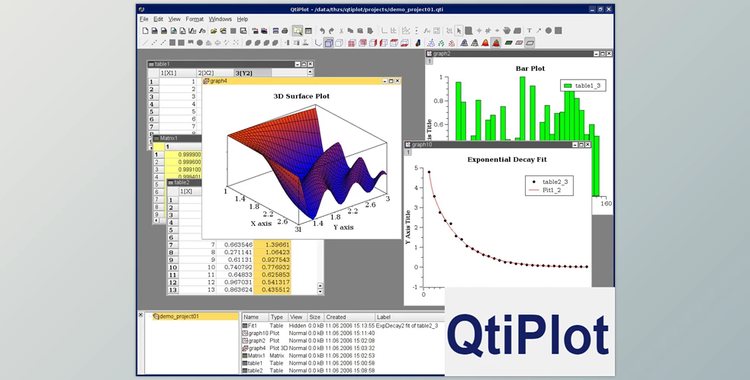Click the Redo arrow icon

pos(331,31)
